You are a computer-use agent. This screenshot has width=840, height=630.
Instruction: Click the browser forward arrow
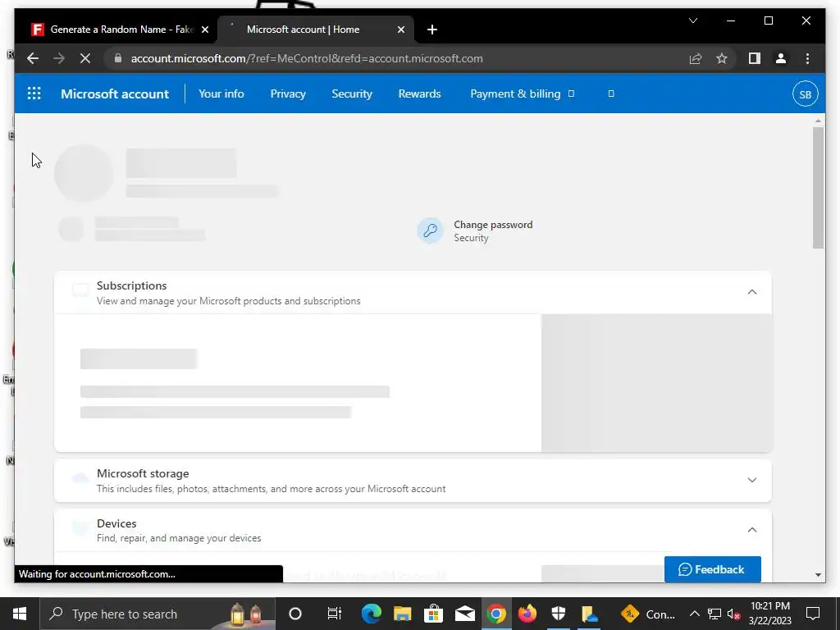point(59,58)
